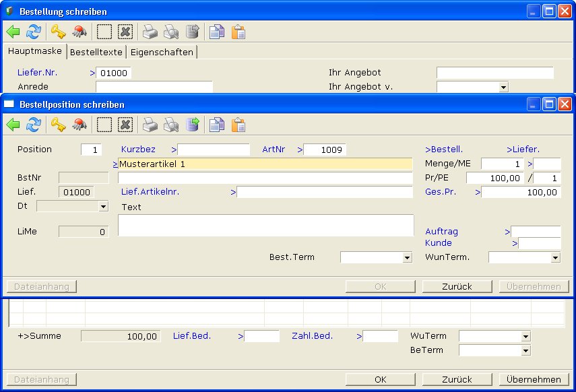Click the printer icon in Bestellung schreiben toolbar
This screenshot has width=576, height=392.
click(150, 32)
